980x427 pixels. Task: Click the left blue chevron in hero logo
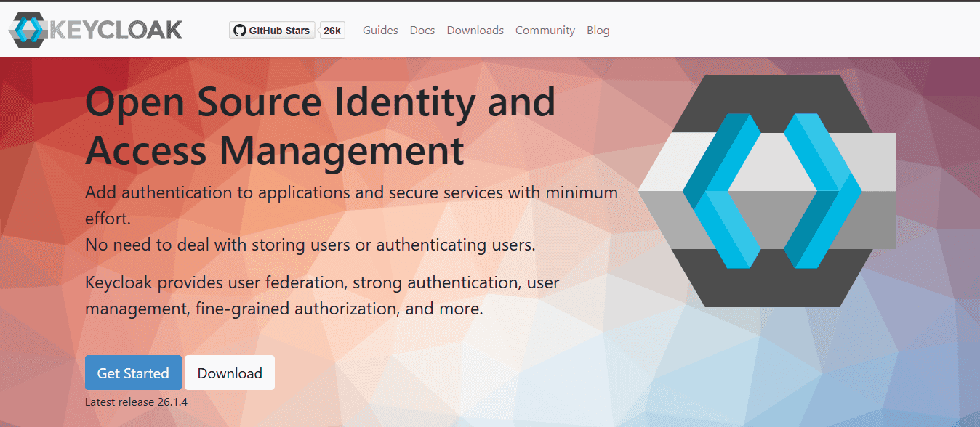[720, 190]
